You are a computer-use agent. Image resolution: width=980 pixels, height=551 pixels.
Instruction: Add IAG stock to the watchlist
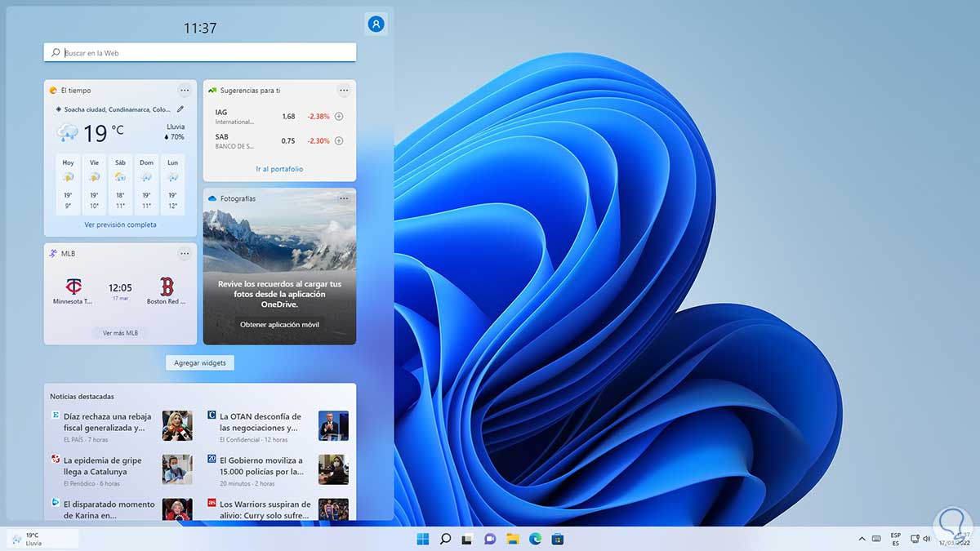[339, 117]
